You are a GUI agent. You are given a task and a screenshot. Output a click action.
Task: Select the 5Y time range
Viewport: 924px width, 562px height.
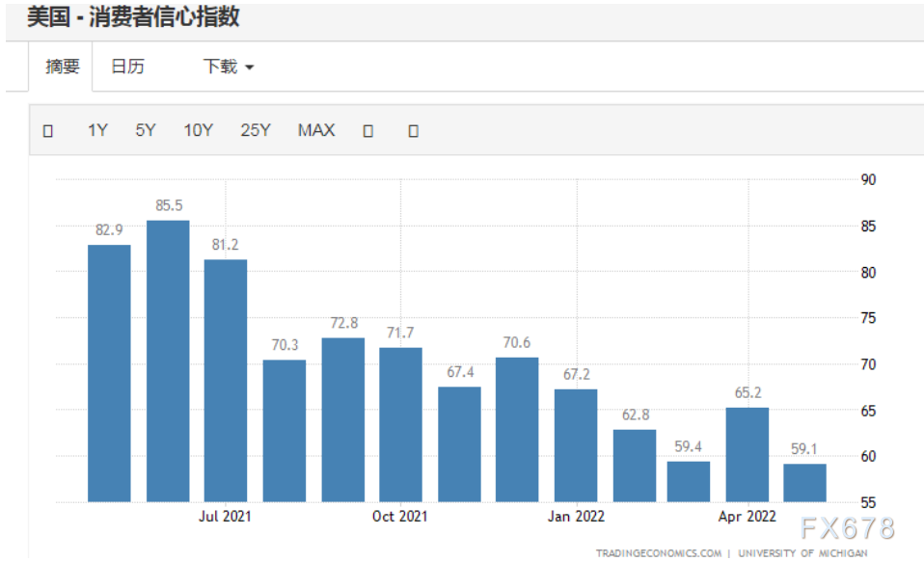tap(146, 130)
